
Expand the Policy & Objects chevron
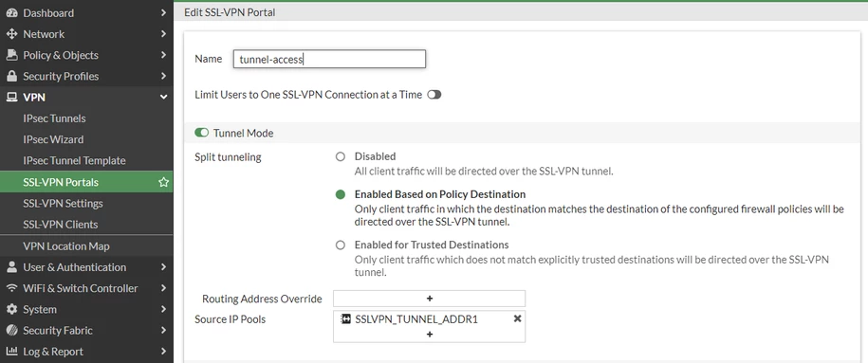coord(163,55)
